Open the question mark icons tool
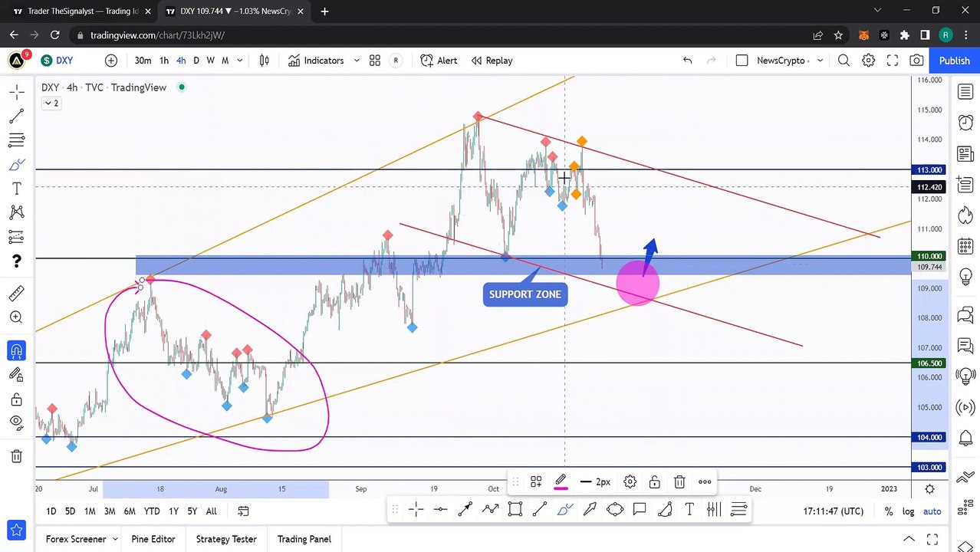The height and width of the screenshot is (552, 980). click(x=16, y=261)
